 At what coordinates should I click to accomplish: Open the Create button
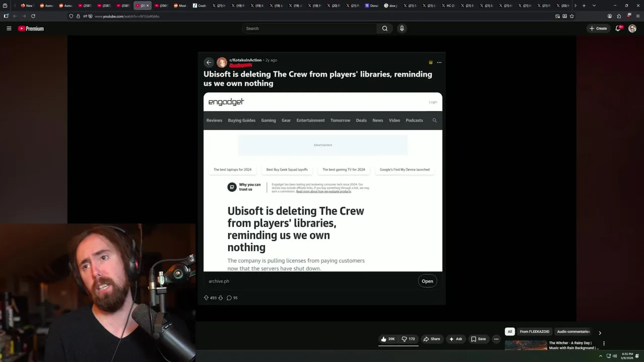click(598, 29)
